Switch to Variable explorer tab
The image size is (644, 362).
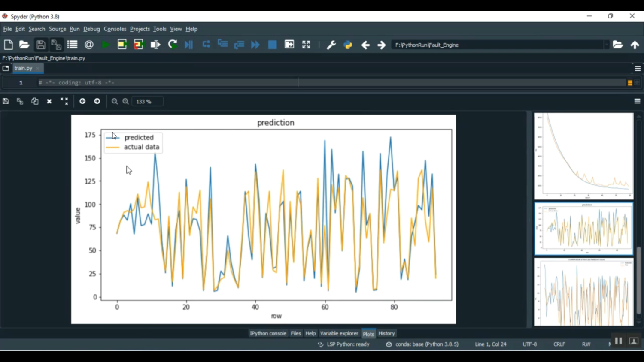(339, 333)
